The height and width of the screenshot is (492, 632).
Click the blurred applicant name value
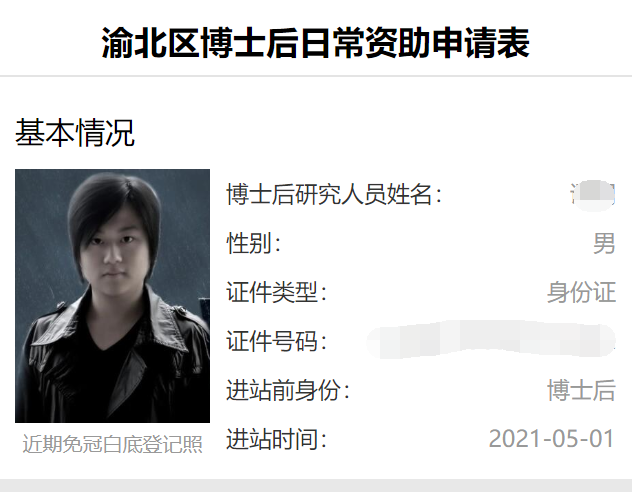point(592,195)
